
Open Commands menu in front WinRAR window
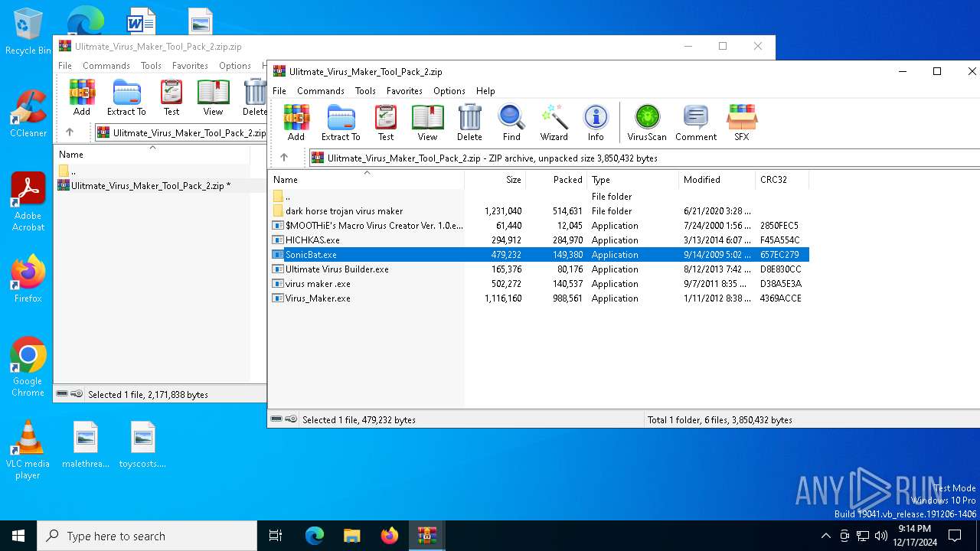point(321,90)
